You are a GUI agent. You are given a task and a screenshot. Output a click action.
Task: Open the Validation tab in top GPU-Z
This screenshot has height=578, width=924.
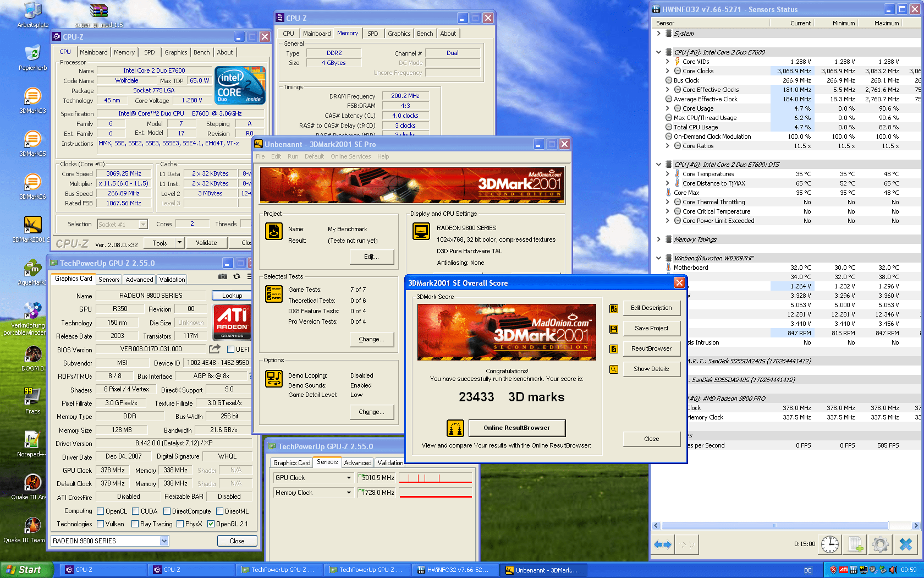tap(172, 280)
